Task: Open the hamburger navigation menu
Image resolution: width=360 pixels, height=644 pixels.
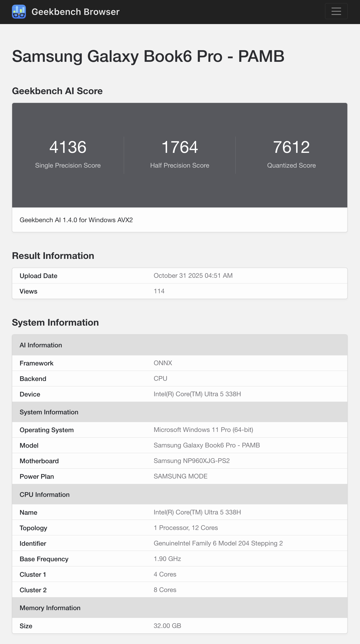Action: [336, 11]
